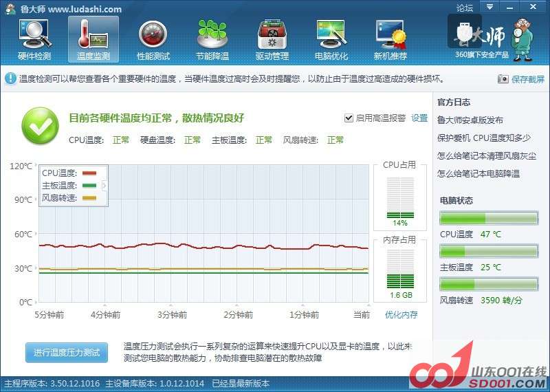The height and width of the screenshot is (392, 550).
Task: Click the 优化内存 optimize memory link
Action: (401, 314)
